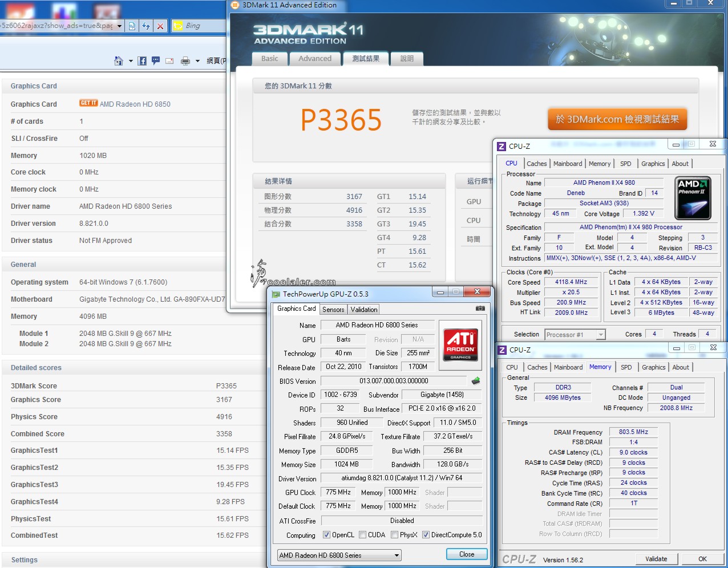728x568 pixels.
Task: Click the red stop loading icon
Action: pyautogui.click(x=160, y=26)
